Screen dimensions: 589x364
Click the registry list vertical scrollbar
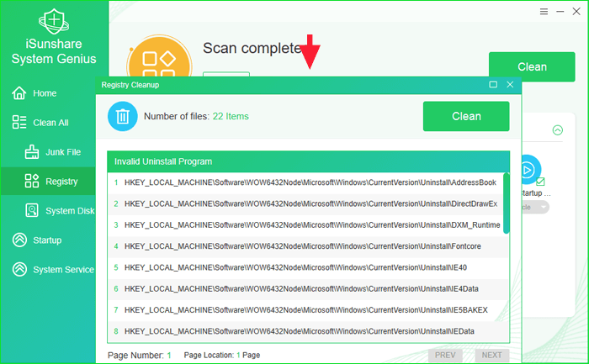[507, 203]
